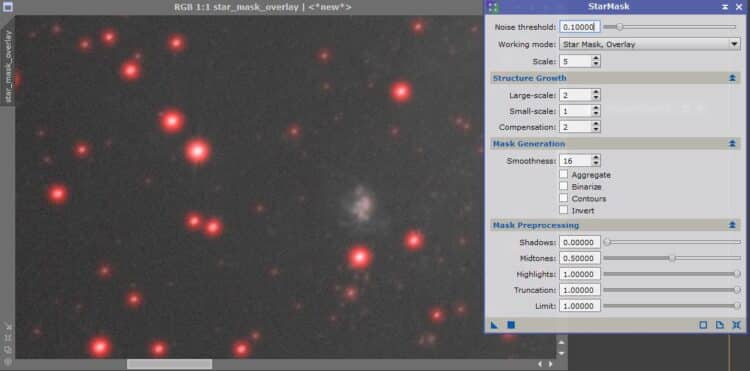Select the star_mask_overlay vertical tab

[x=8, y=66]
